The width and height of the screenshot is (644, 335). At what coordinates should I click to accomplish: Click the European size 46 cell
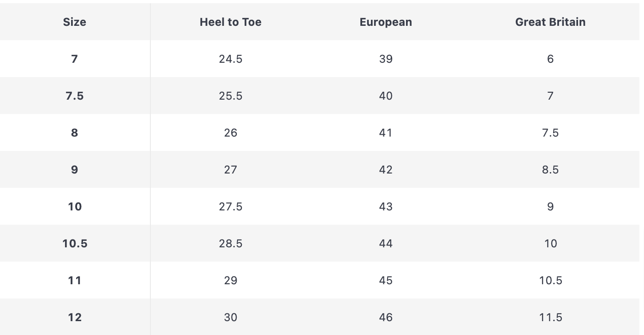tap(386, 317)
